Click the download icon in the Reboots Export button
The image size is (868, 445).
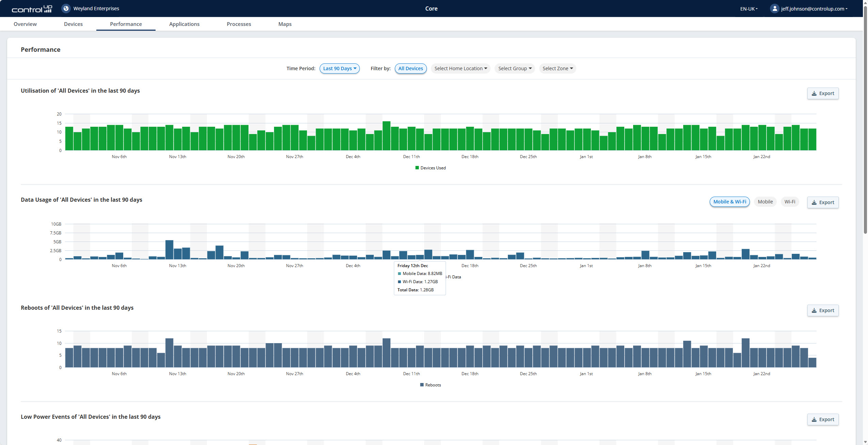tap(814, 310)
